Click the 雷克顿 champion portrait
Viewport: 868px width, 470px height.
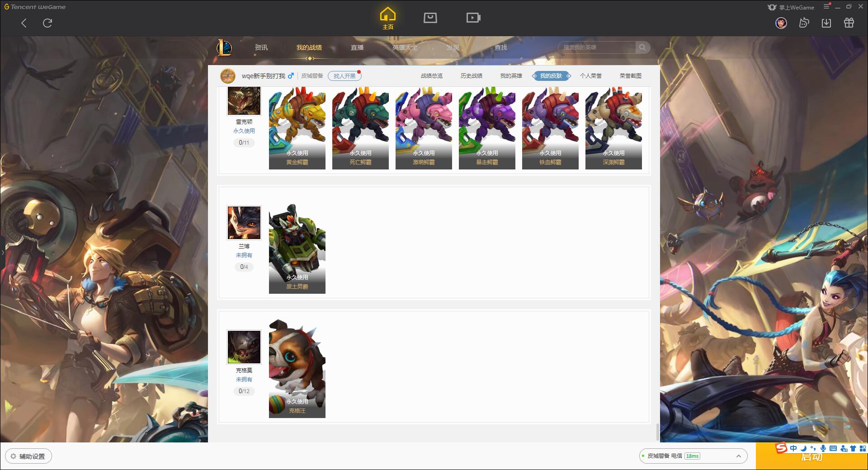[x=244, y=100]
